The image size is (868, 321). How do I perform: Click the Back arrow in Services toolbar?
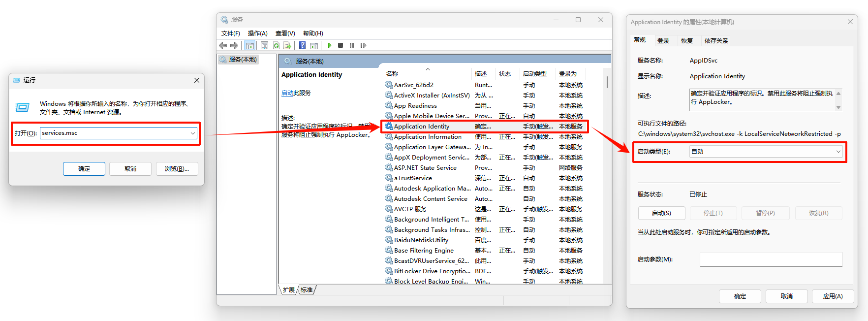tap(223, 45)
